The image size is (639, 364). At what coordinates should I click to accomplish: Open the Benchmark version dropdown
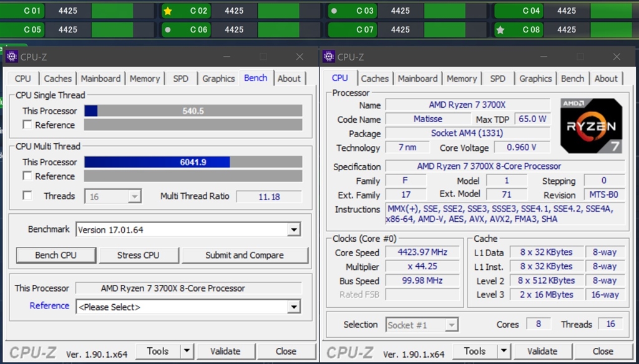293,229
